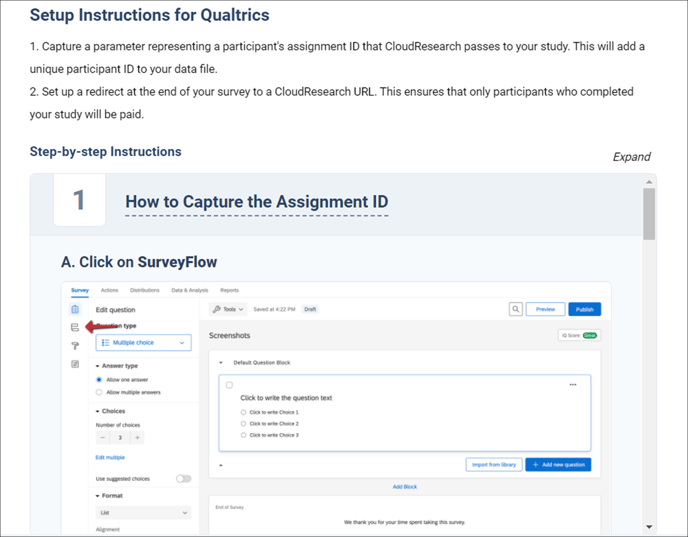Collapse the Format section
Image resolution: width=688 pixels, height=537 pixels.
[x=97, y=496]
